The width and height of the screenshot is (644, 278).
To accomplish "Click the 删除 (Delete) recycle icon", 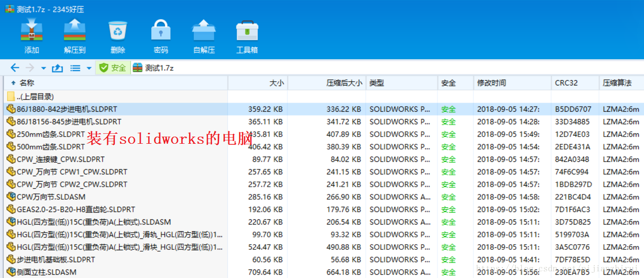I will coord(118,31).
